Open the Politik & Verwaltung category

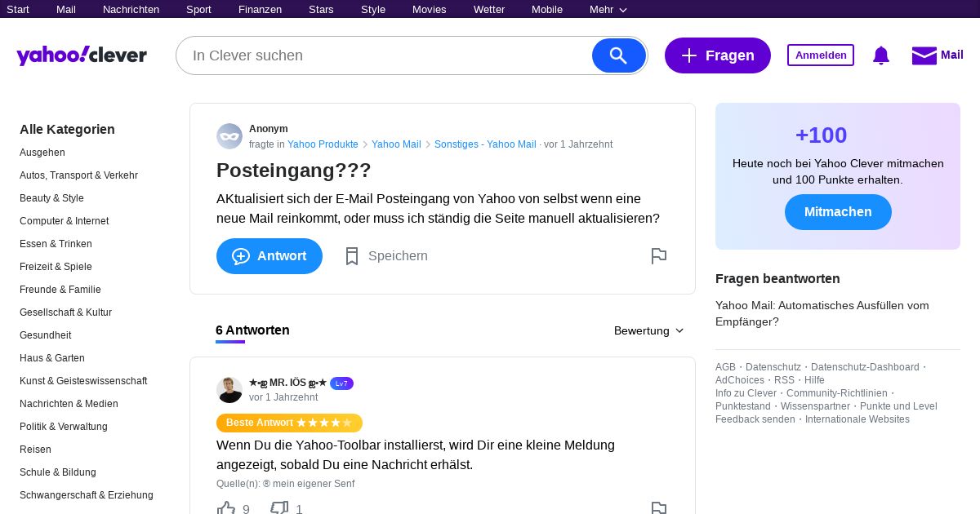(64, 427)
